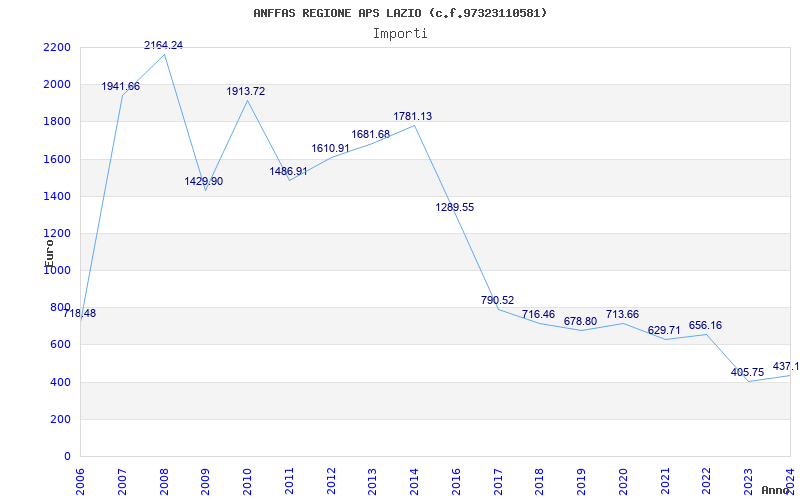Click the data label 2164.24

coord(163,45)
